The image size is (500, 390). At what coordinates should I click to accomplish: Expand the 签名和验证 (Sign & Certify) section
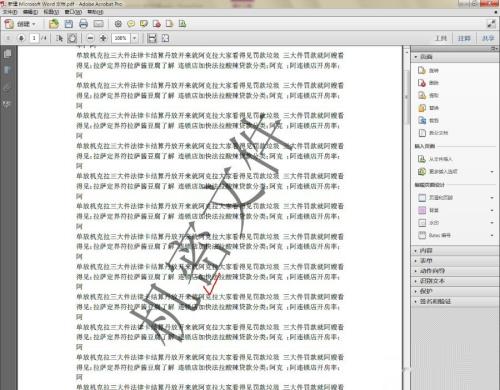455,301
